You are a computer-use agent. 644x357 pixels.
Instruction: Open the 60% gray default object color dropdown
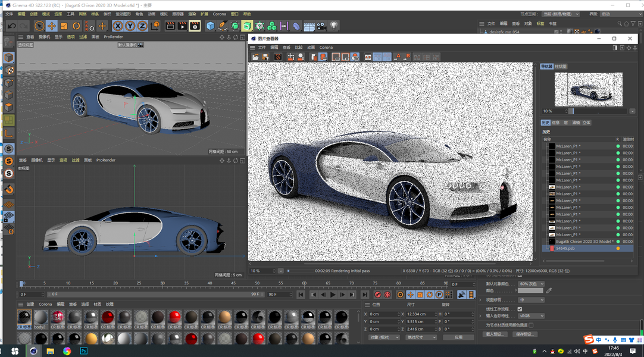tap(531, 284)
